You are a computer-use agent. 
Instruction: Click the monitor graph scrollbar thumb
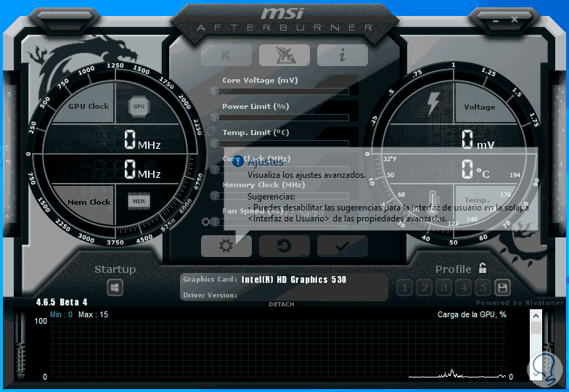click(x=536, y=328)
